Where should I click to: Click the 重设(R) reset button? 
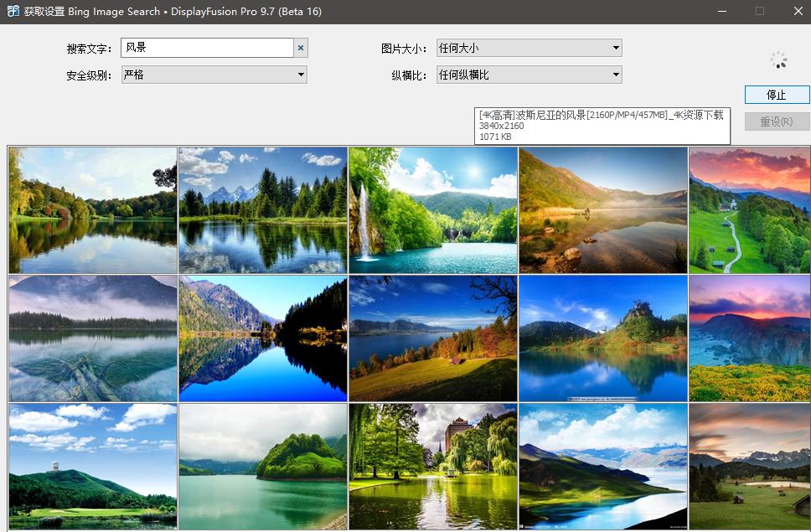(x=776, y=121)
